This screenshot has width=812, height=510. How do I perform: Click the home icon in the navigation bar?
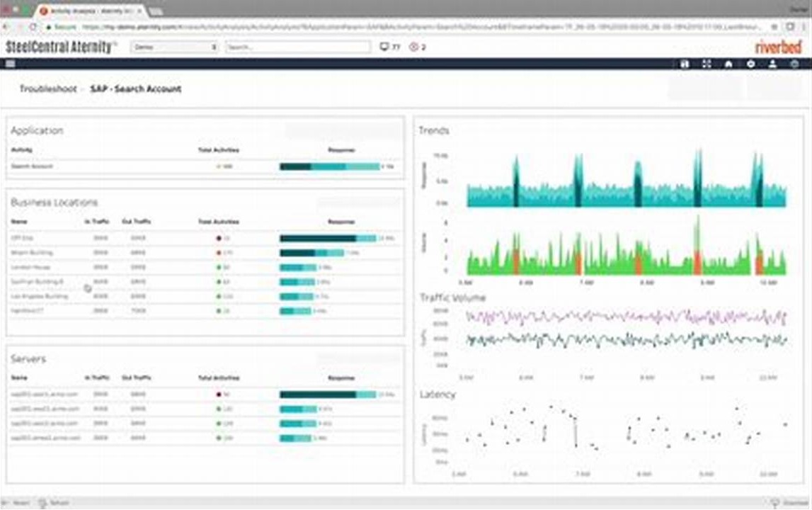click(728, 64)
